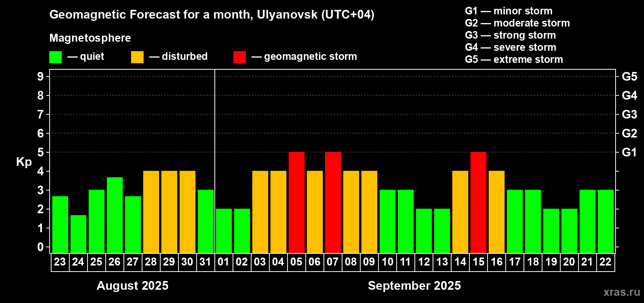Click date label 25 on the axis

point(96,262)
